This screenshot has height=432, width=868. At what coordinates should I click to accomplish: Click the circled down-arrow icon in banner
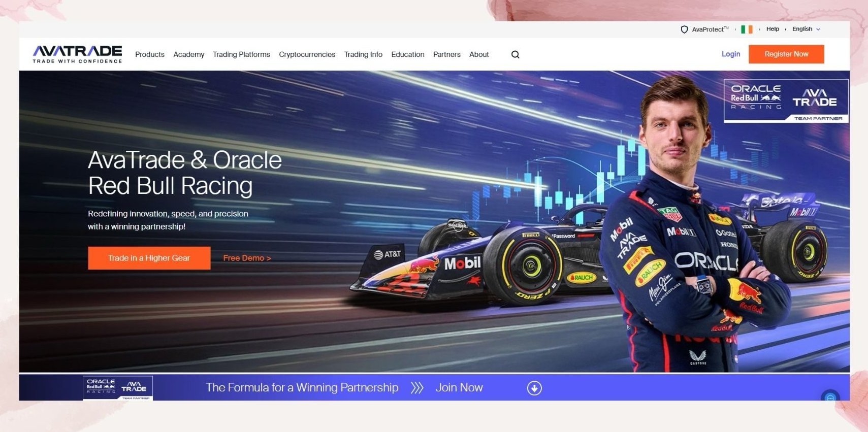534,388
